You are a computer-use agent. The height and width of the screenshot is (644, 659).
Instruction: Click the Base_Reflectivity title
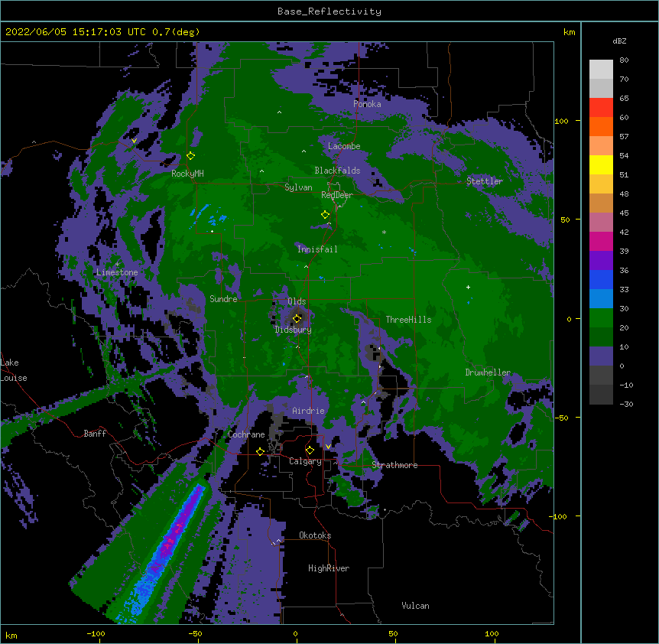click(x=329, y=11)
